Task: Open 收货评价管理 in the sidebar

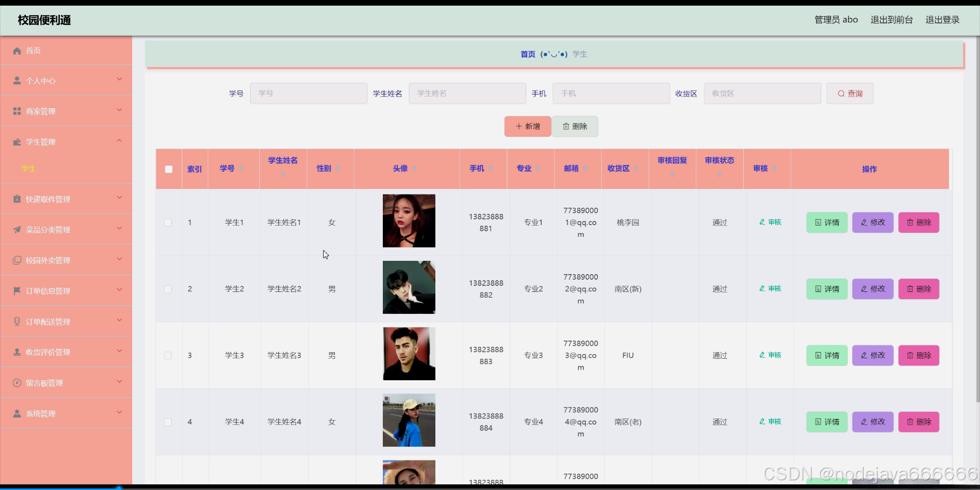Action: 66,352
